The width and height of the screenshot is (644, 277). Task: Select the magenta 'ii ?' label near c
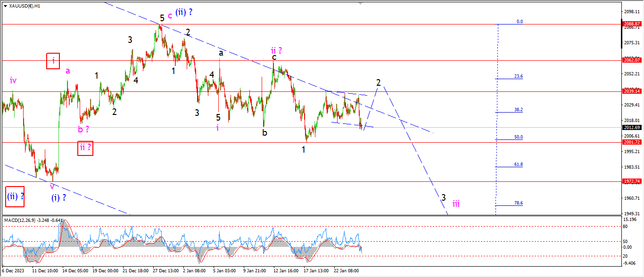pyautogui.click(x=277, y=50)
